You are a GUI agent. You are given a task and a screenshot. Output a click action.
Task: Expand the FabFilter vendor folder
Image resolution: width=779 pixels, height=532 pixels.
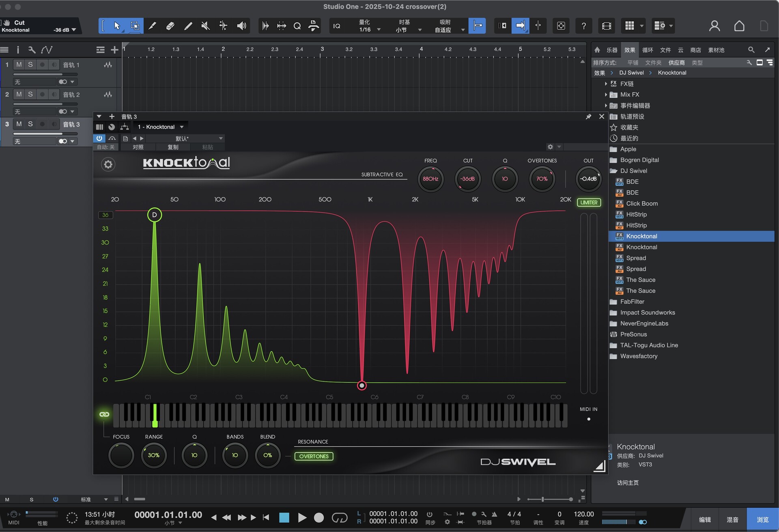[632, 302]
